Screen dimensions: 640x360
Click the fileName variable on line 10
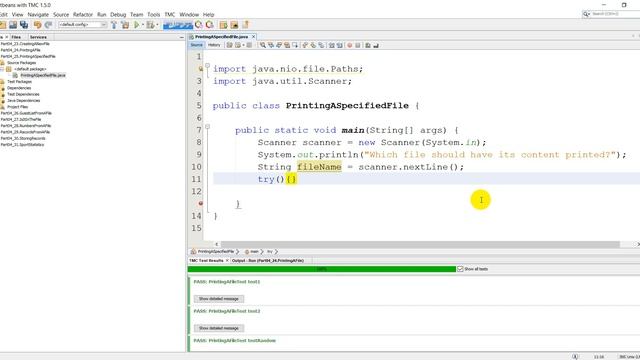(x=319, y=167)
